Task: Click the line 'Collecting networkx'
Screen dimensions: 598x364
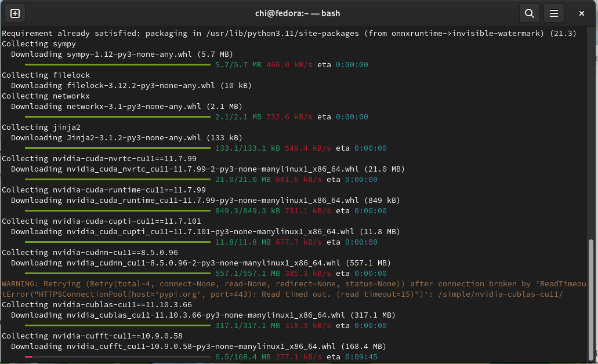Action: click(46, 96)
